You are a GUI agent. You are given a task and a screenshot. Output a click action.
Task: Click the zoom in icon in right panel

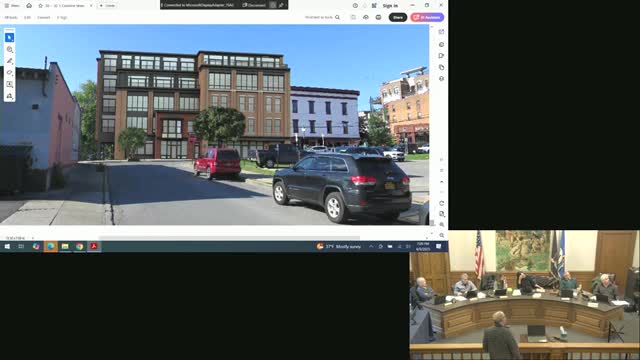pos(442,224)
